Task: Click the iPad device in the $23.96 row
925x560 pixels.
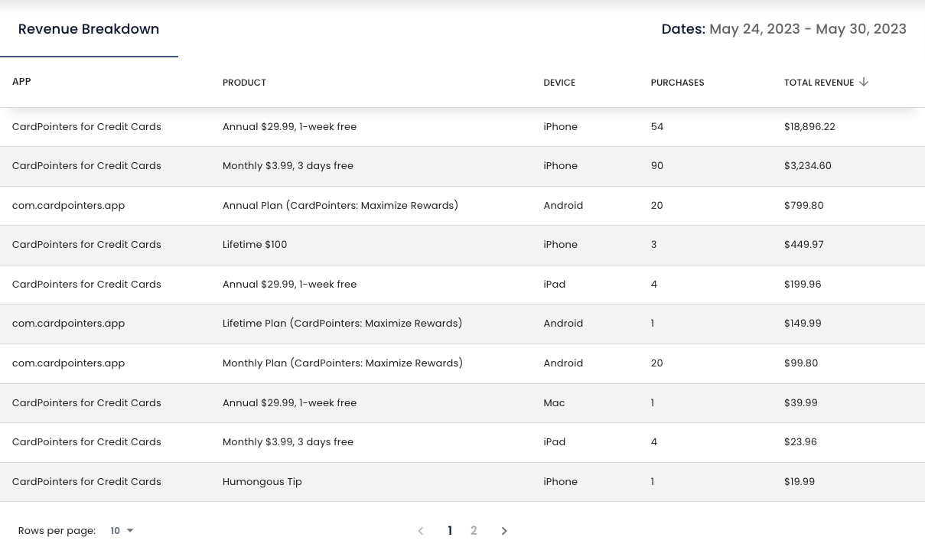Action: tap(555, 442)
